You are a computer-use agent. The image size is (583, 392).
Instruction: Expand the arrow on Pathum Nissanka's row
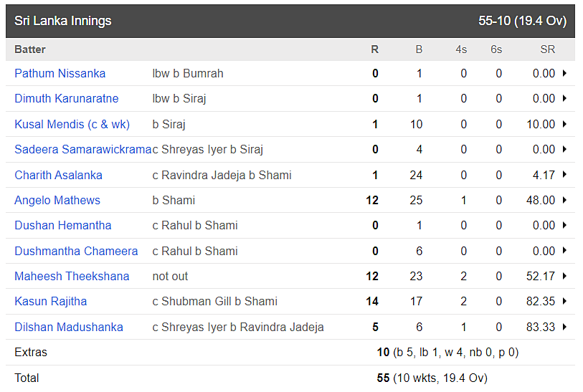coord(565,73)
